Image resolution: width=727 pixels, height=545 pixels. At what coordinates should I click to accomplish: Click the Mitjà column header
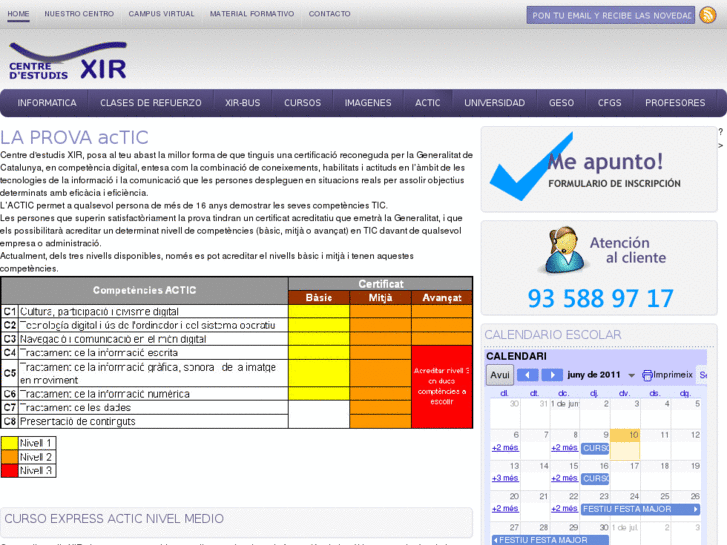coord(380,298)
